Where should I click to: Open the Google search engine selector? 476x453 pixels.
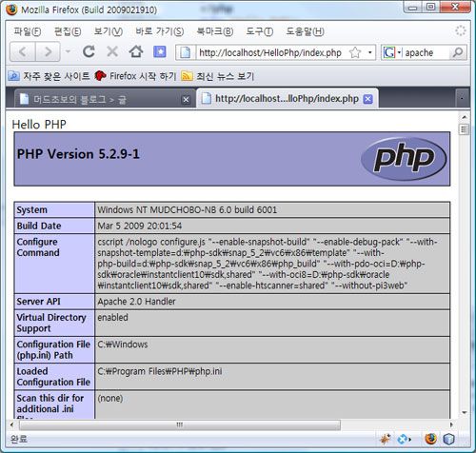[392, 52]
